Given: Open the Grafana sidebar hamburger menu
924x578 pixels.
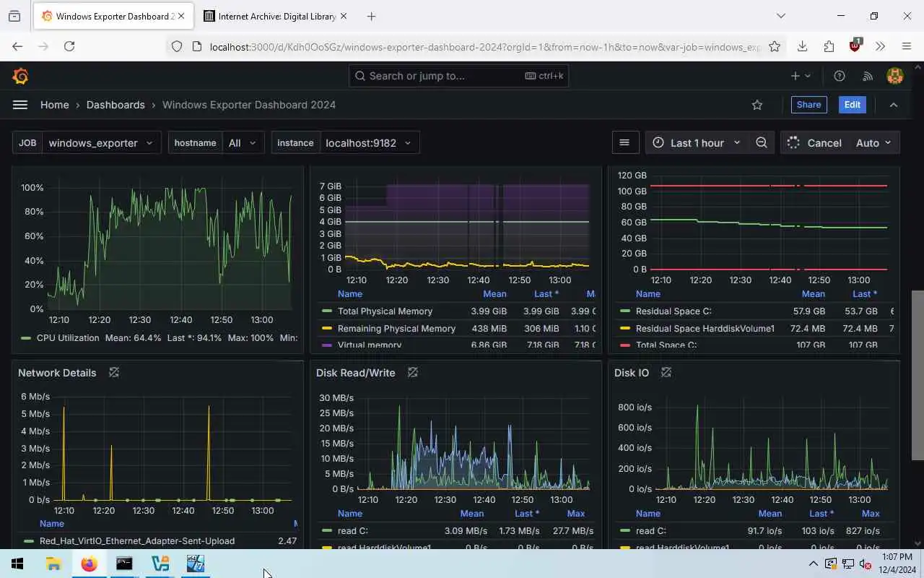Looking at the screenshot, I should [x=20, y=105].
